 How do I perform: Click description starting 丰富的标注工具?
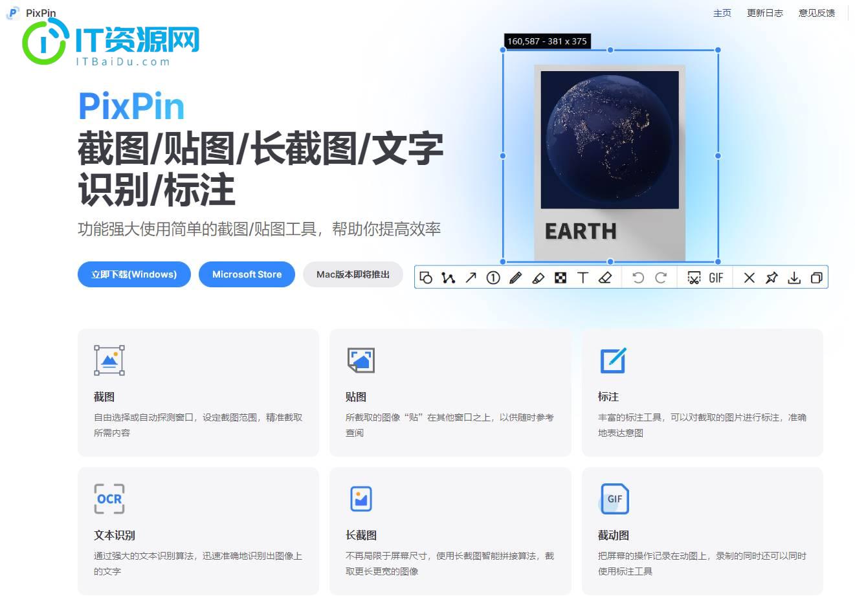click(x=702, y=425)
